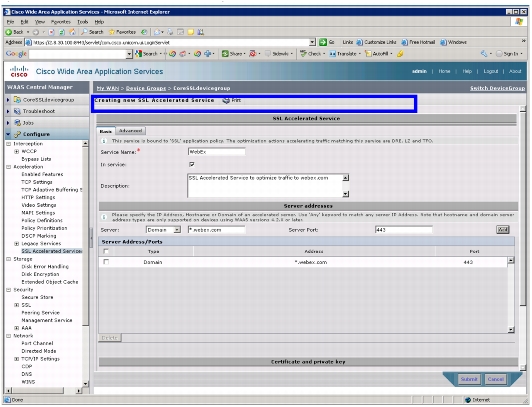Screen dimensions: 532x407
Task: Click the server domain *.webex.com input field
Action: pyautogui.click(x=216, y=230)
